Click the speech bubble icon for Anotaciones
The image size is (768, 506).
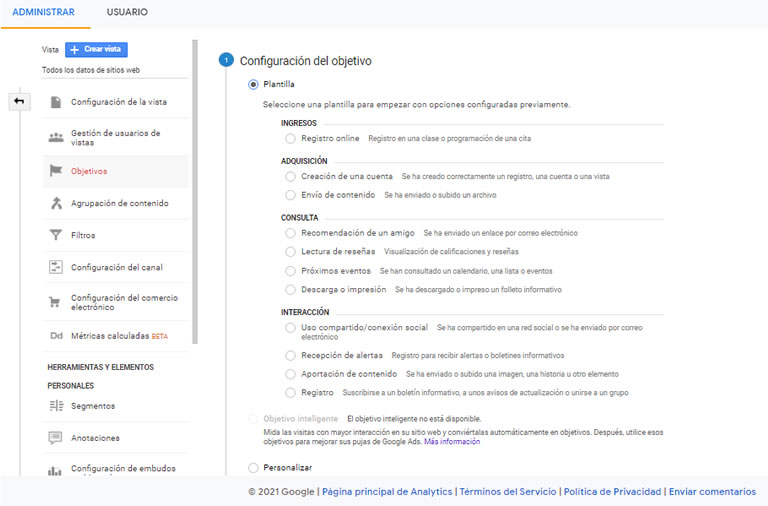coord(55,437)
